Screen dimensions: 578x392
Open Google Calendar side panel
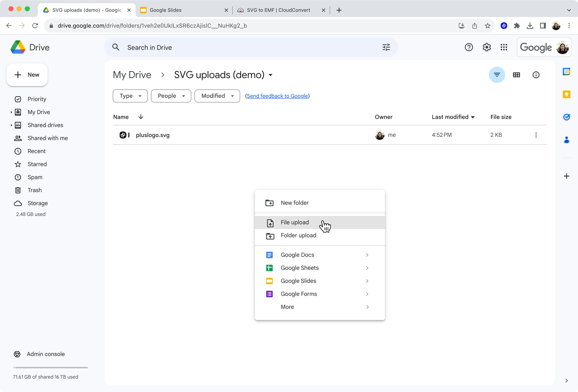tap(566, 72)
